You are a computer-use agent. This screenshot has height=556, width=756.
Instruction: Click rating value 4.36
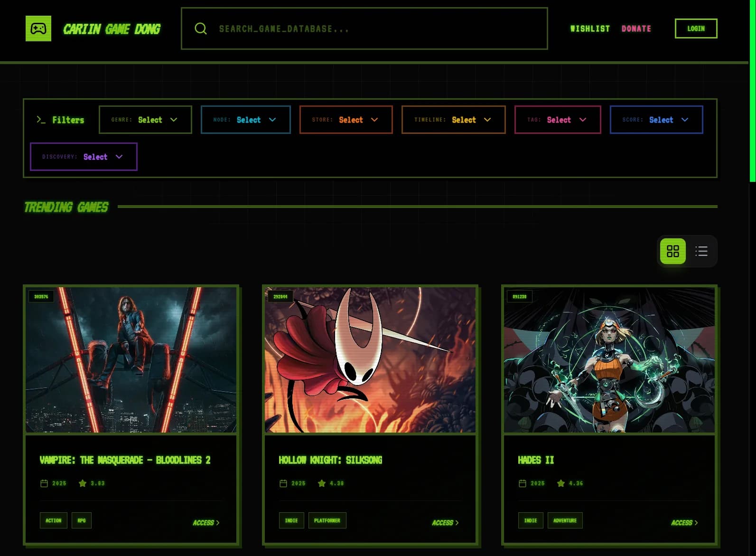pyautogui.click(x=576, y=483)
